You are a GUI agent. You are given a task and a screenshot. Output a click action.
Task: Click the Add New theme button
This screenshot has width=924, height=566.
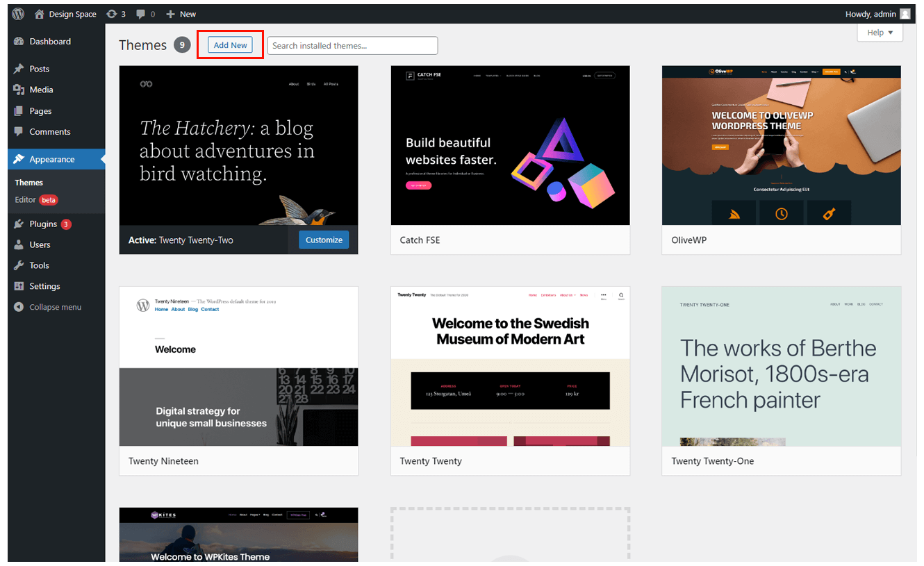230,45
